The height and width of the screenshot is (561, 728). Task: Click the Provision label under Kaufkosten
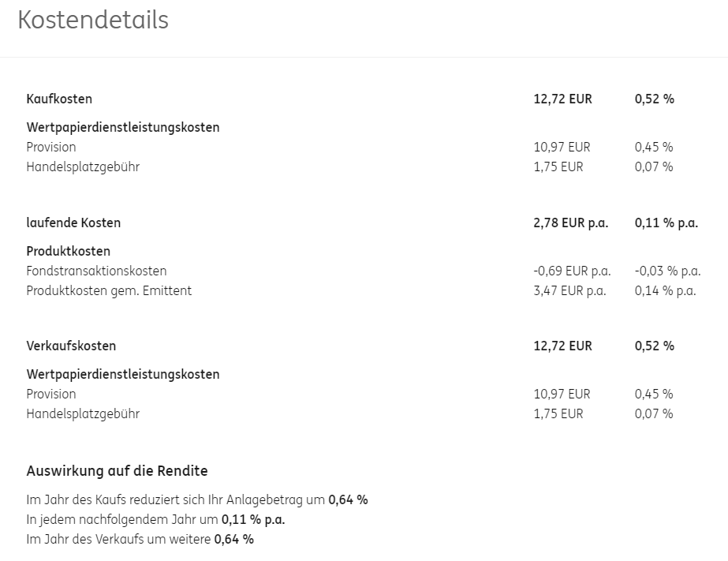coord(51,148)
